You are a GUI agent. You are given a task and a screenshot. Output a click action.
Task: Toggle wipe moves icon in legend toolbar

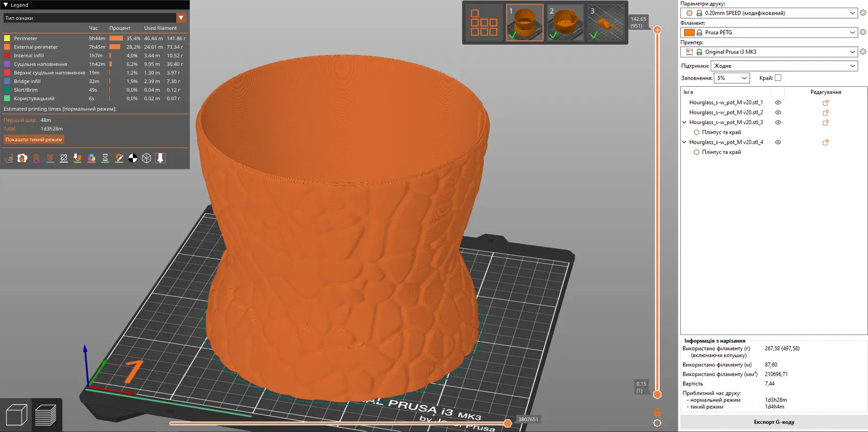(22, 158)
